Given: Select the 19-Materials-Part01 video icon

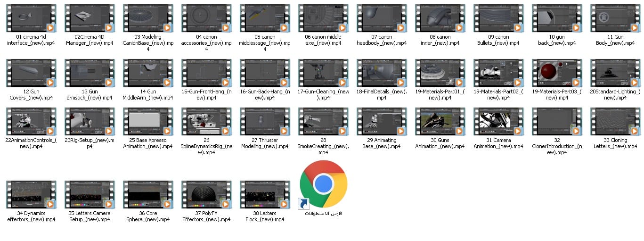Looking at the screenshot, I should click(440, 73).
